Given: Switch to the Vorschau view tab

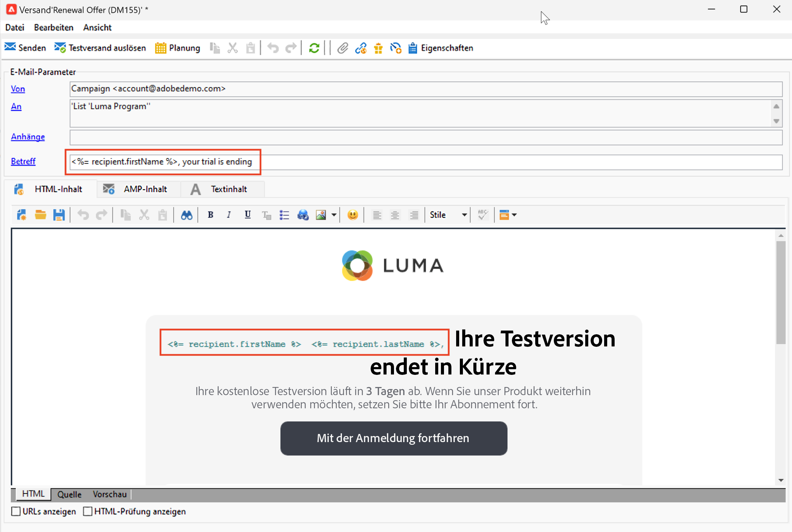Looking at the screenshot, I should [109, 494].
